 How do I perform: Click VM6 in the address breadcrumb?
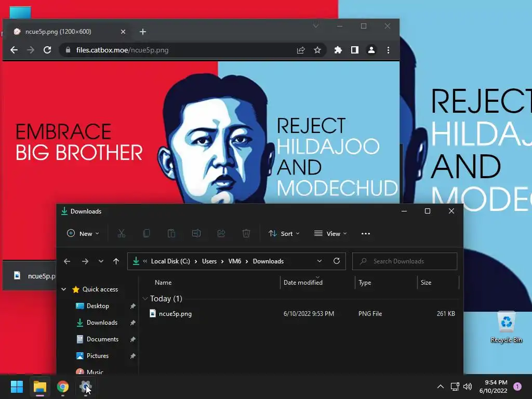tap(235, 261)
